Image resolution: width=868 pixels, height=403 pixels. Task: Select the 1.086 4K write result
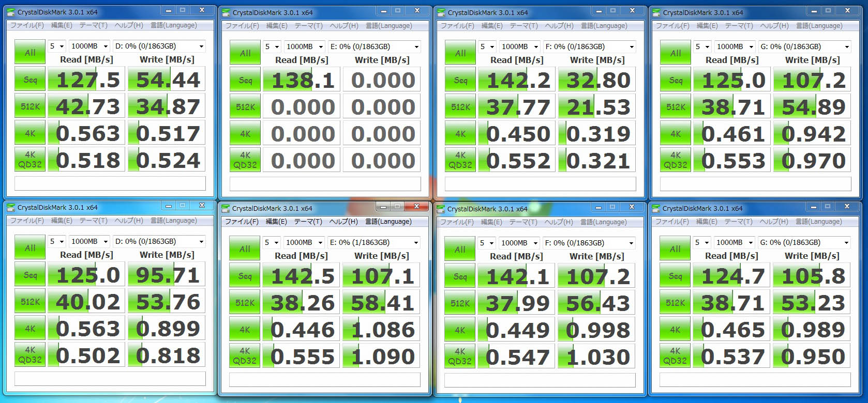pyautogui.click(x=381, y=330)
